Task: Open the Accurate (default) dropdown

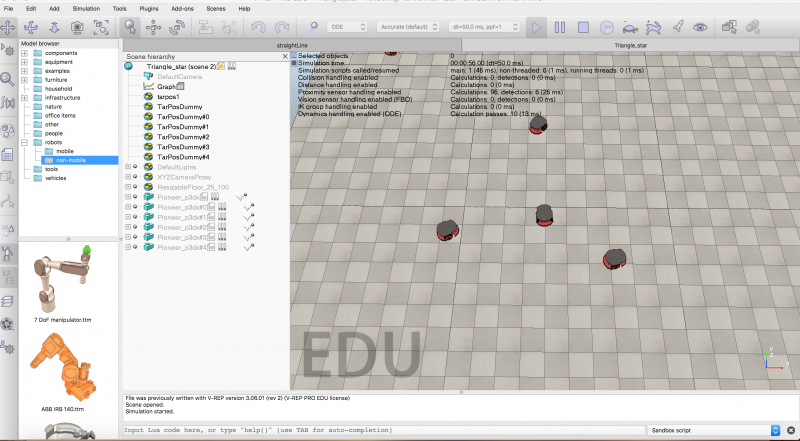Action: [408, 27]
